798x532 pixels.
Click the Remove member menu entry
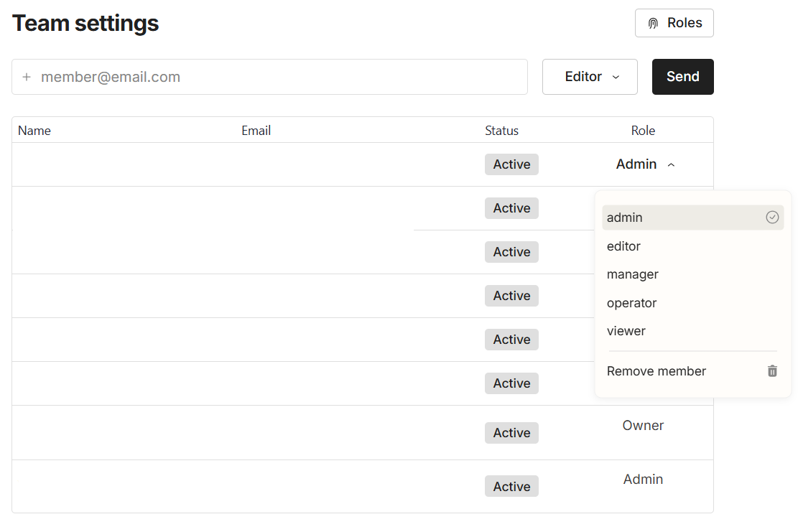[657, 371]
